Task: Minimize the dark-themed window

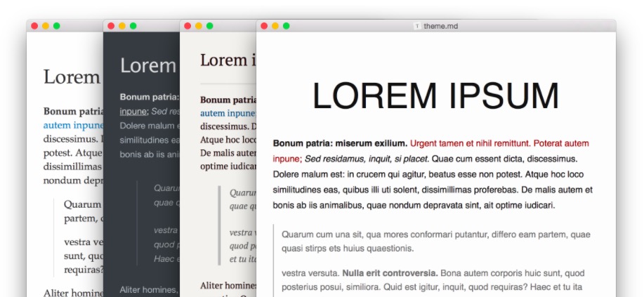Action: pyautogui.click(x=122, y=26)
